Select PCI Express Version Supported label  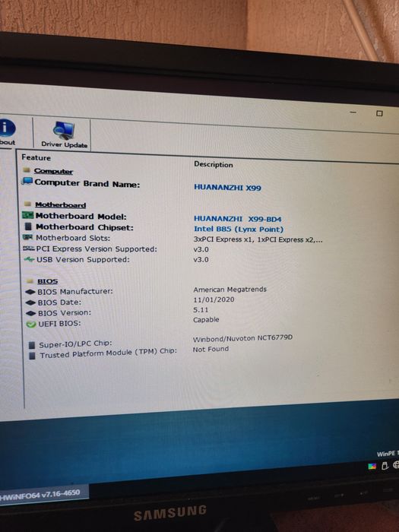(x=97, y=249)
